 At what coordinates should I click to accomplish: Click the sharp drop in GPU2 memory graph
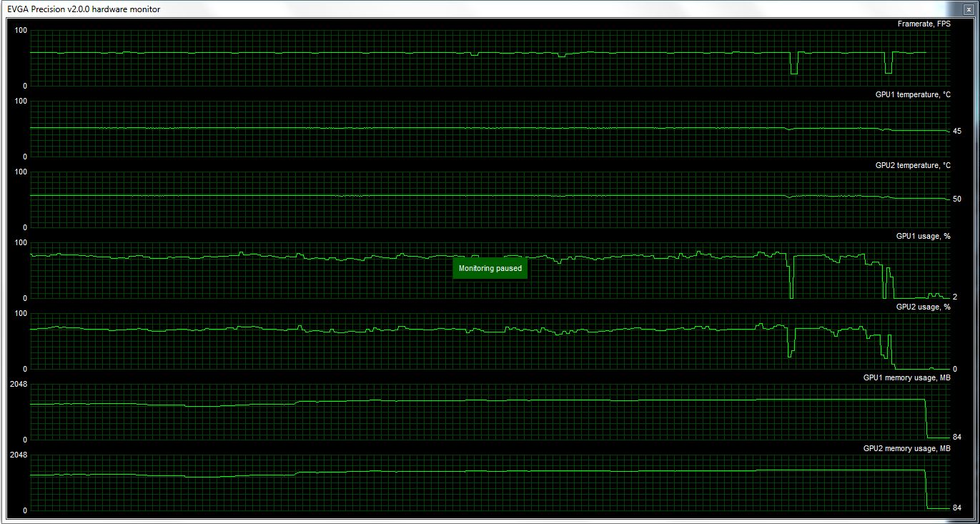point(926,490)
